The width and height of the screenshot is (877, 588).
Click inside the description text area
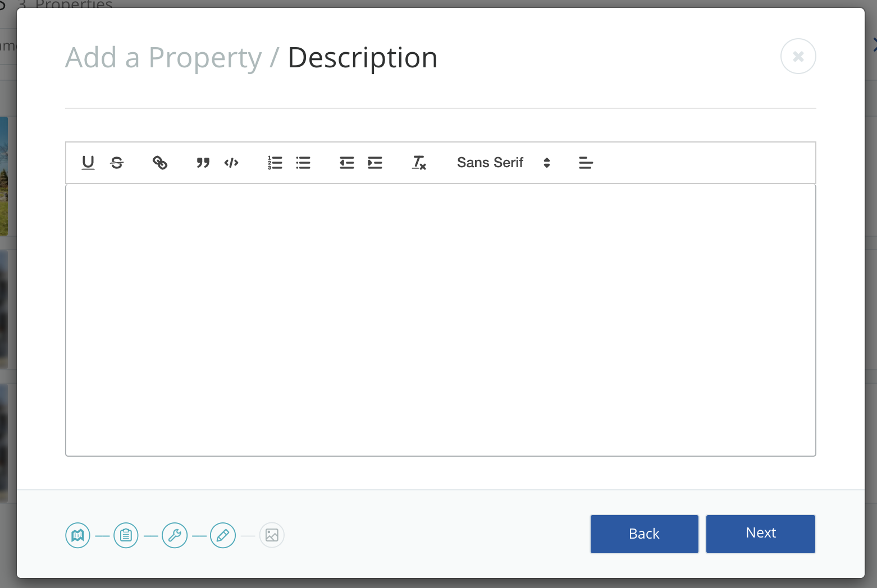coord(440,320)
